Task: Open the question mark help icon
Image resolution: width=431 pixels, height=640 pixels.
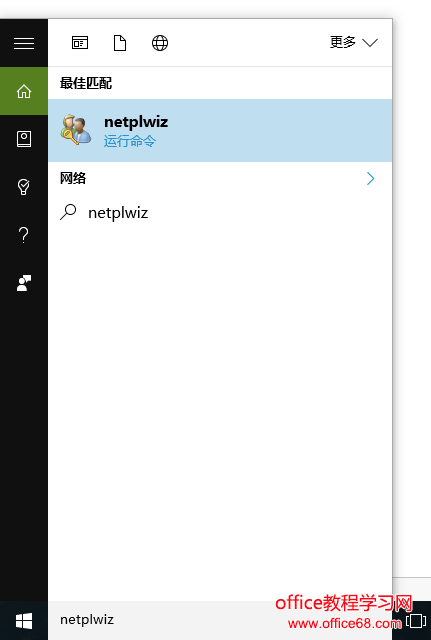Action: 24,235
